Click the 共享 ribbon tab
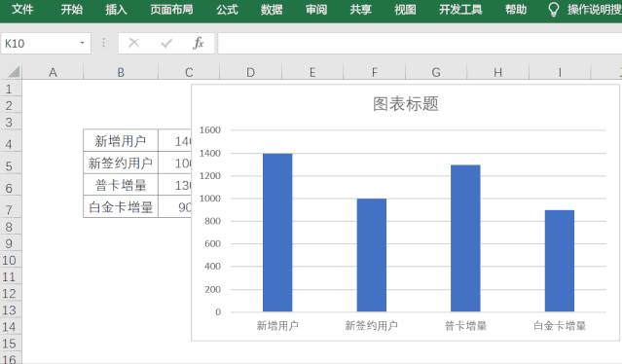The width and height of the screenshot is (622, 364). (360, 9)
